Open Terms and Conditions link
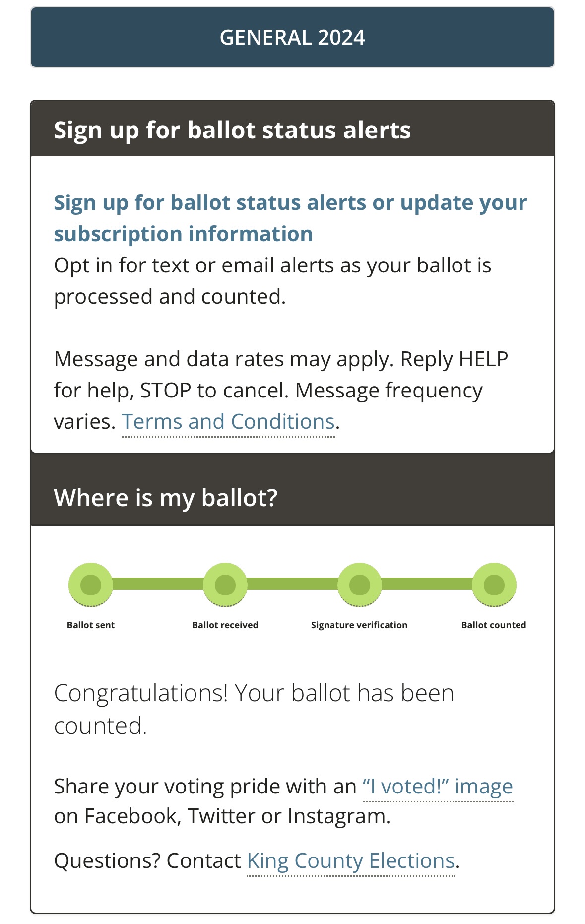 point(228,422)
